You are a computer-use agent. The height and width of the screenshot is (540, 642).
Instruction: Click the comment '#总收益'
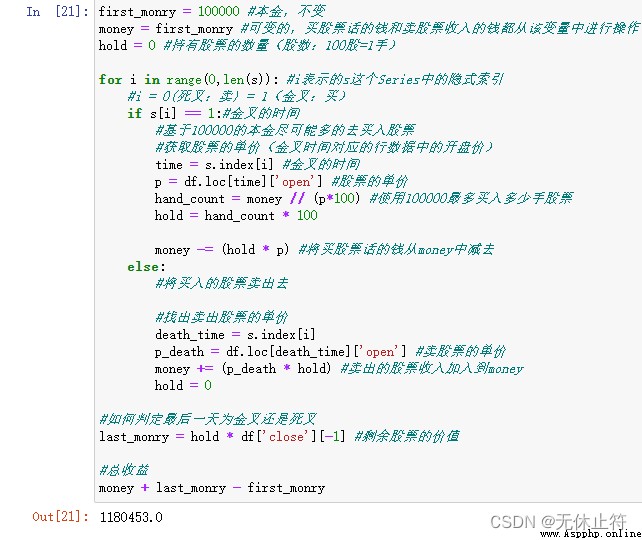(x=124, y=470)
